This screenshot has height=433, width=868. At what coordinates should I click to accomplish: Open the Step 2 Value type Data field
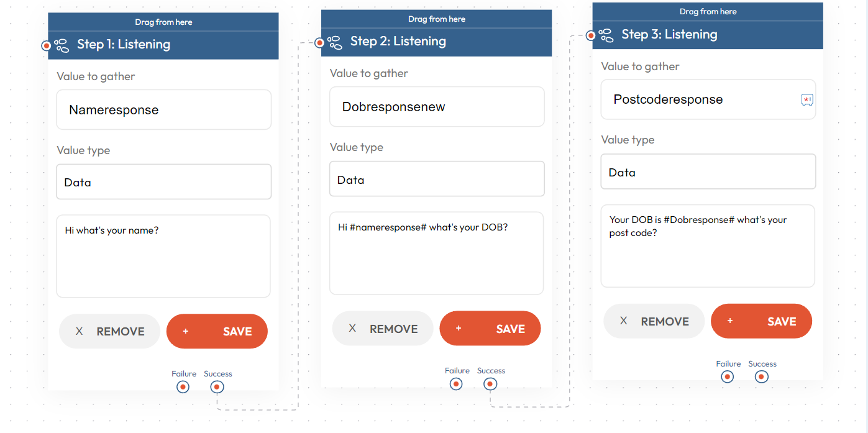(x=437, y=179)
